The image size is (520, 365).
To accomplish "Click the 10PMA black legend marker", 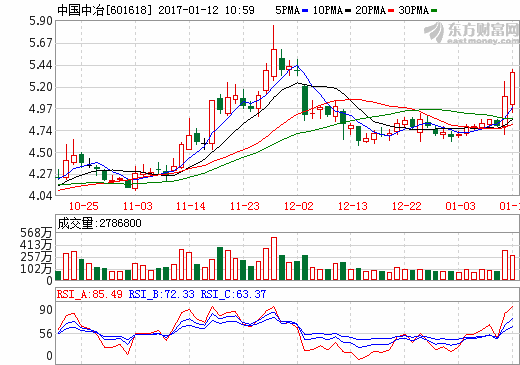I will [348, 11].
